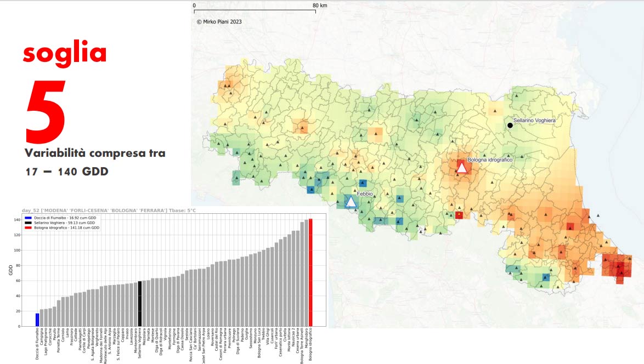Screen dimensions: 644x364
Task: Select the blue Doccia di Fiumalbo bar
Action: pyautogui.click(x=37, y=320)
